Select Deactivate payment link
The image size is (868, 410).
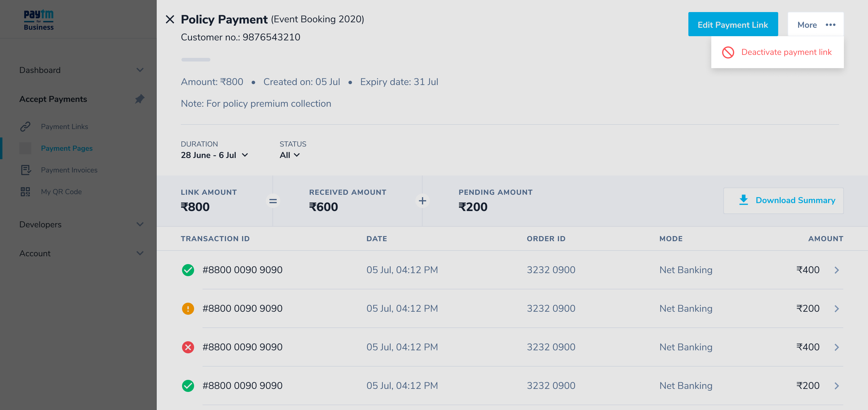click(x=786, y=52)
